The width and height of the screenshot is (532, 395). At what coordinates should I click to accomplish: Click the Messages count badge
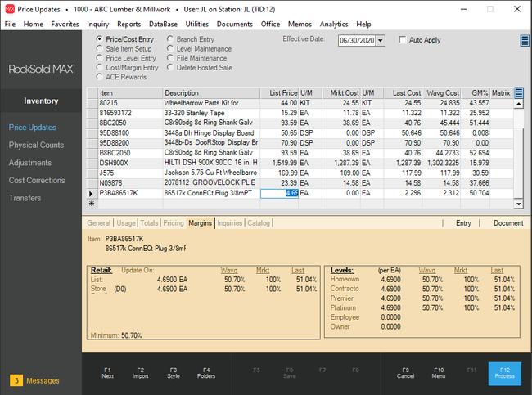click(16, 380)
